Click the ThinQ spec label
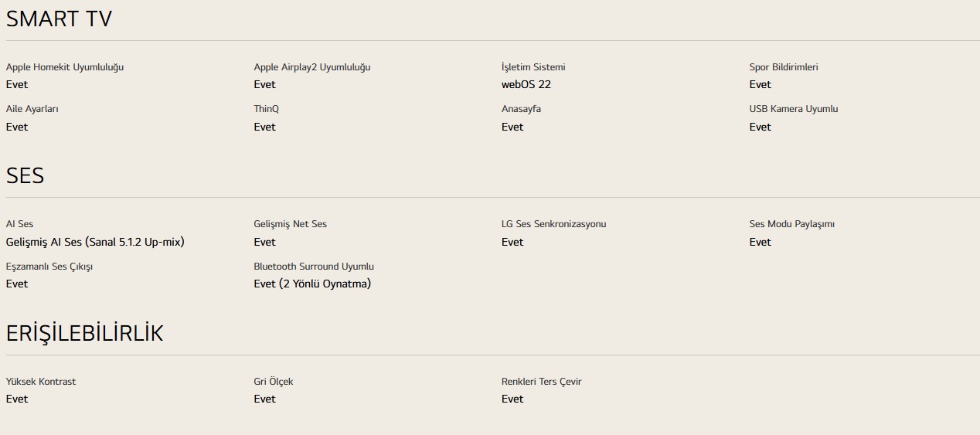This screenshot has height=435, width=980. [266, 109]
